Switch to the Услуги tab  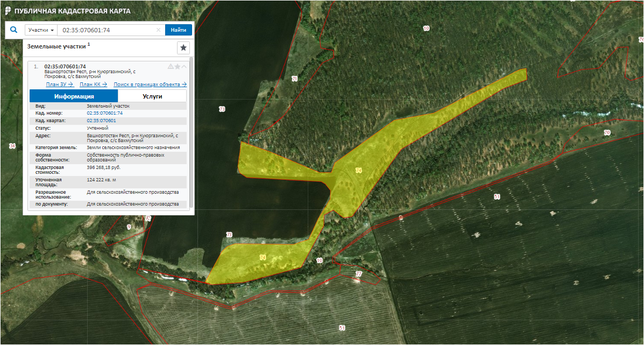coord(152,96)
